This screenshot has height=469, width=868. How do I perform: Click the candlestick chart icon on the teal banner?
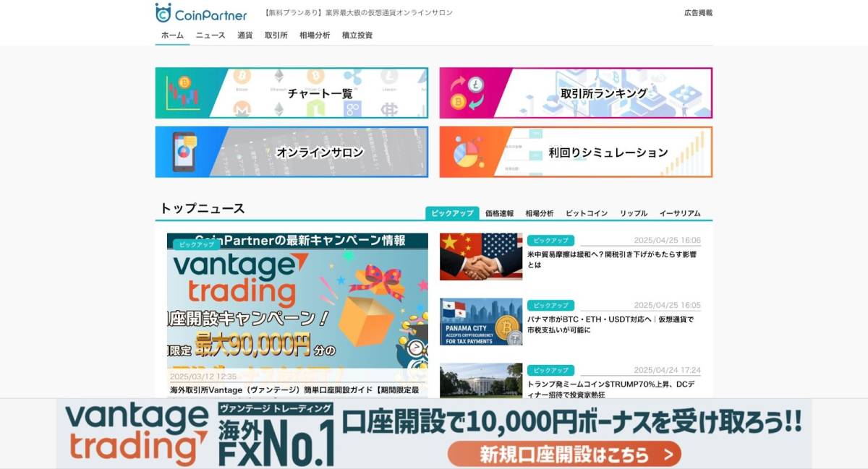tap(182, 93)
